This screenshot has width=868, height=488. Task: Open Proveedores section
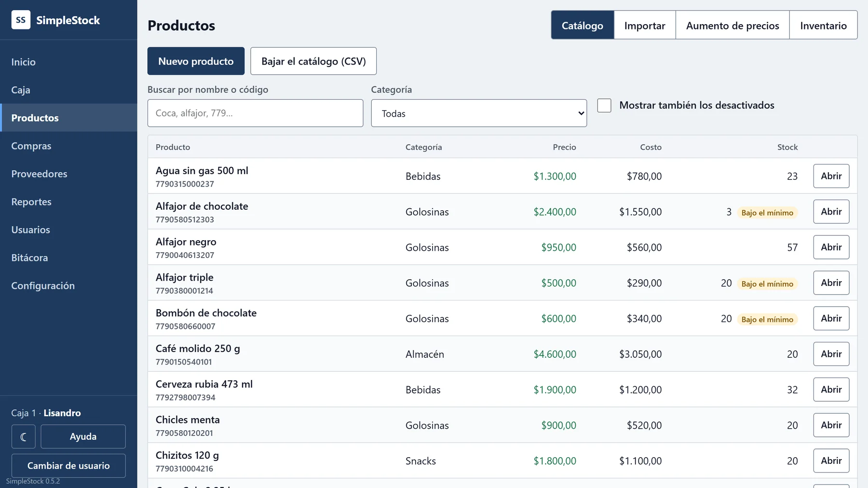pos(68,174)
